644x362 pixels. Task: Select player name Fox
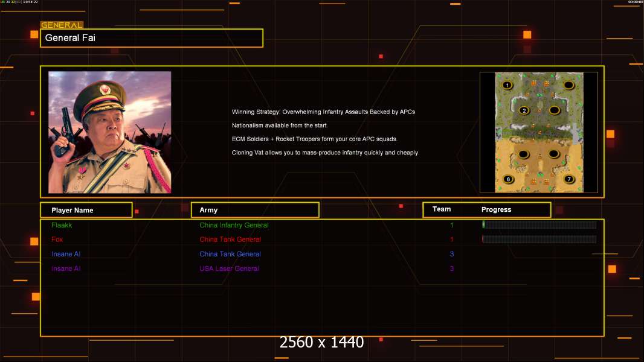click(x=57, y=240)
